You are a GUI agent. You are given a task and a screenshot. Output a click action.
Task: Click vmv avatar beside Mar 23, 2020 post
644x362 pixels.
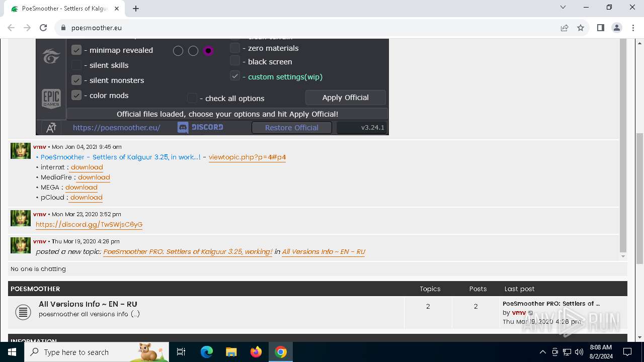pyautogui.click(x=21, y=218)
